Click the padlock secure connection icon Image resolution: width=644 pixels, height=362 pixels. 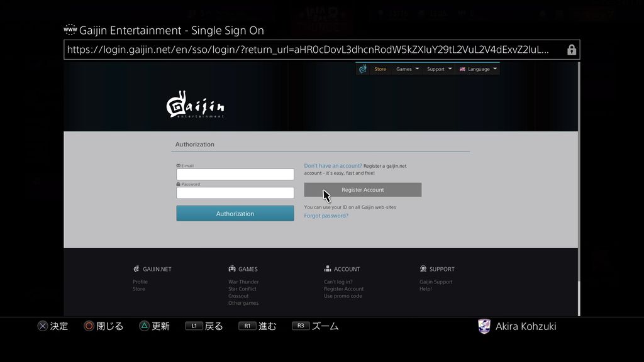(x=571, y=50)
